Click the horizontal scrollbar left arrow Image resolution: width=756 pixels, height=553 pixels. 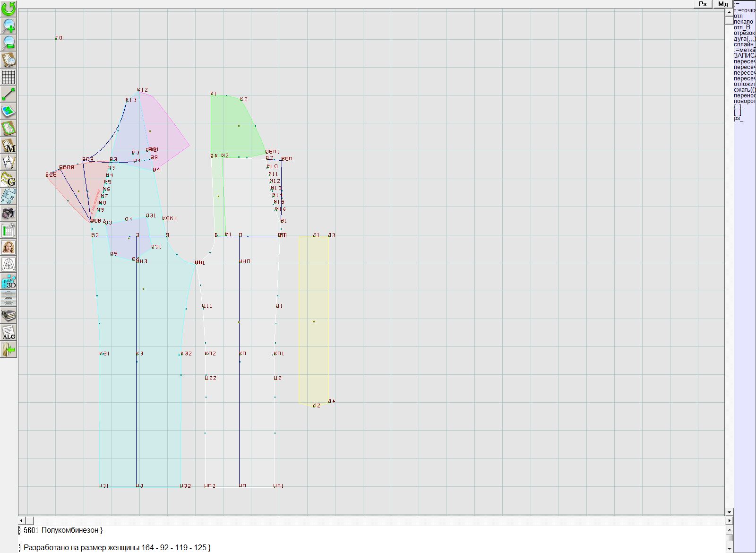(x=22, y=520)
